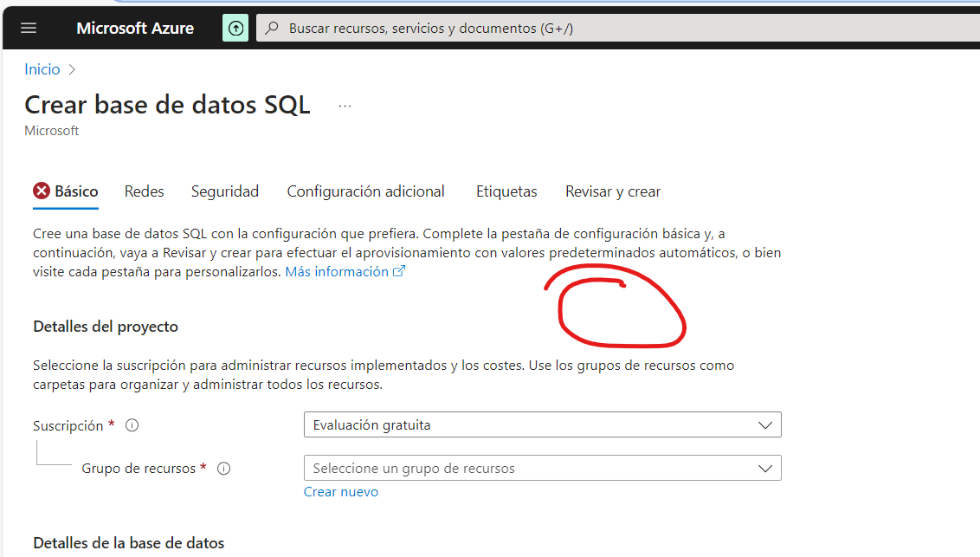Open the Más información link
The height and width of the screenshot is (557, 980).
click(x=337, y=272)
